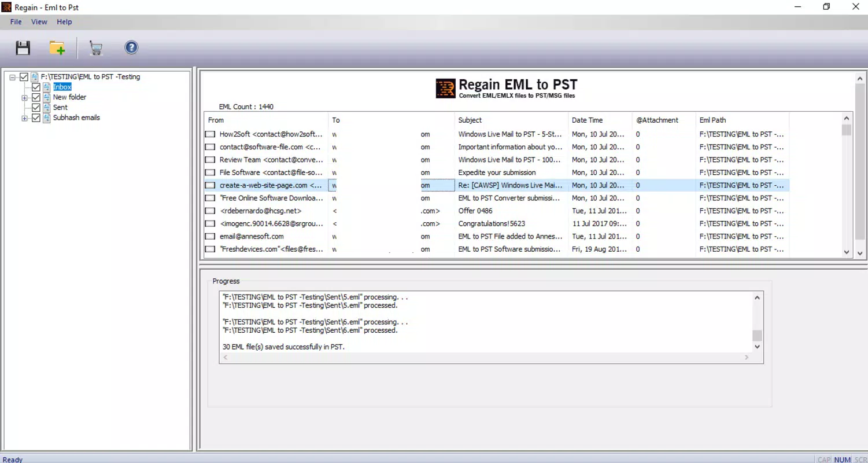Screen dimensions: 868x463
Task: Sort by the @Attachment column header
Action: click(x=663, y=120)
